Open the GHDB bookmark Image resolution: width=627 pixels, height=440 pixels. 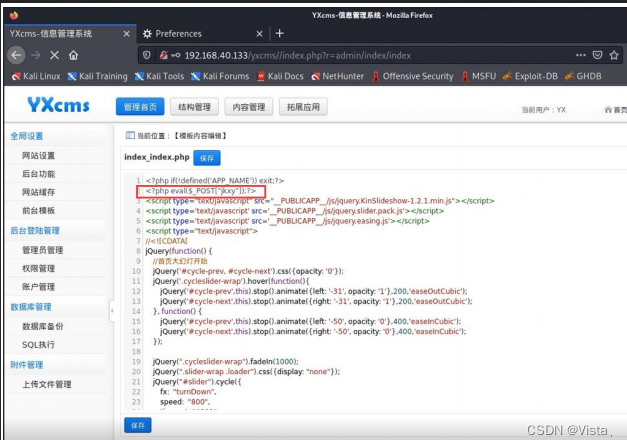point(583,76)
